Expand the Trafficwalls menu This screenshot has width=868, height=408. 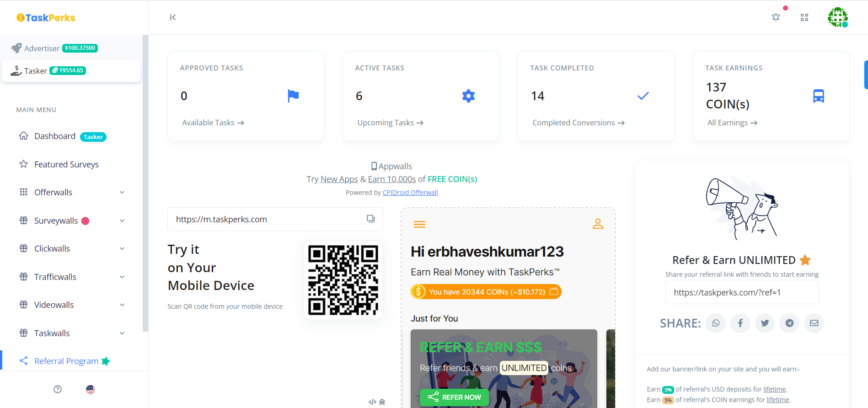click(x=72, y=277)
